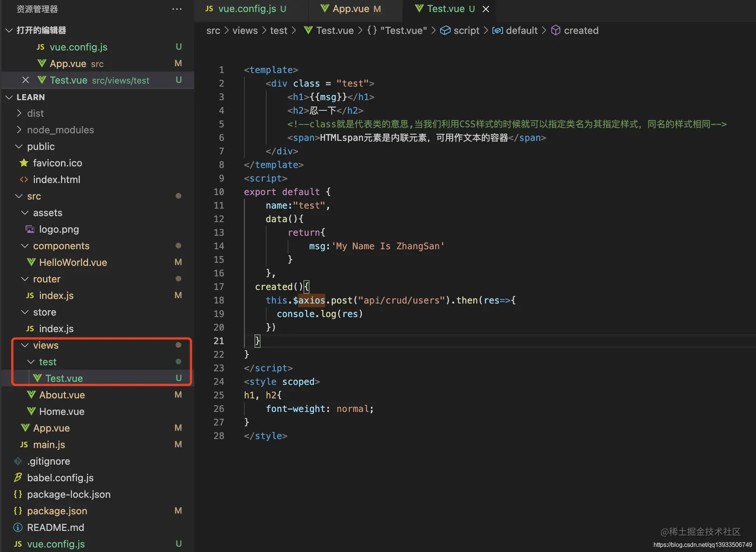Close Test.vue in open editors list
The width and height of the screenshot is (756, 552).
(25, 80)
